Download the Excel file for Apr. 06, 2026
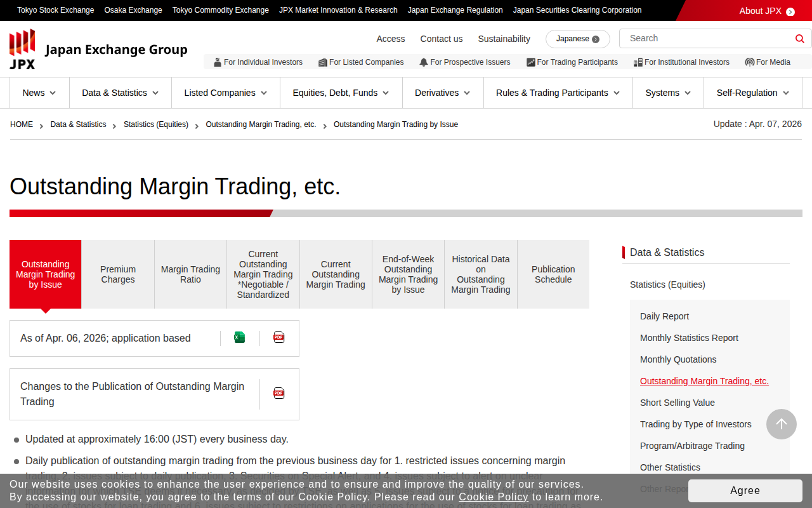812x508 pixels. [239, 338]
